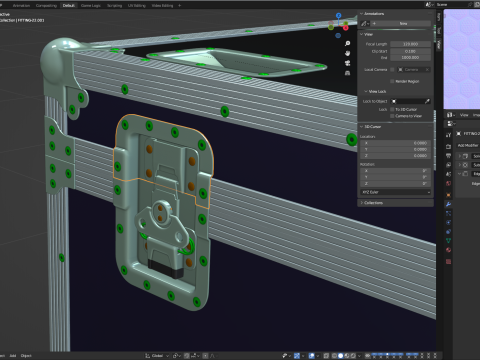The image size is (480, 360).
Task: Open the Physics properties tab icon
Action: (448, 223)
